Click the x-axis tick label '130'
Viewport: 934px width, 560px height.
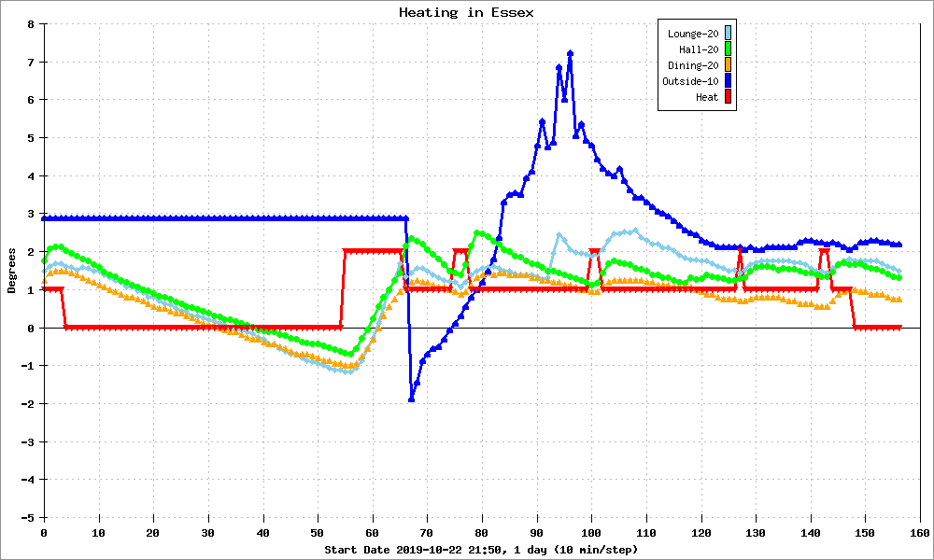pos(756,533)
